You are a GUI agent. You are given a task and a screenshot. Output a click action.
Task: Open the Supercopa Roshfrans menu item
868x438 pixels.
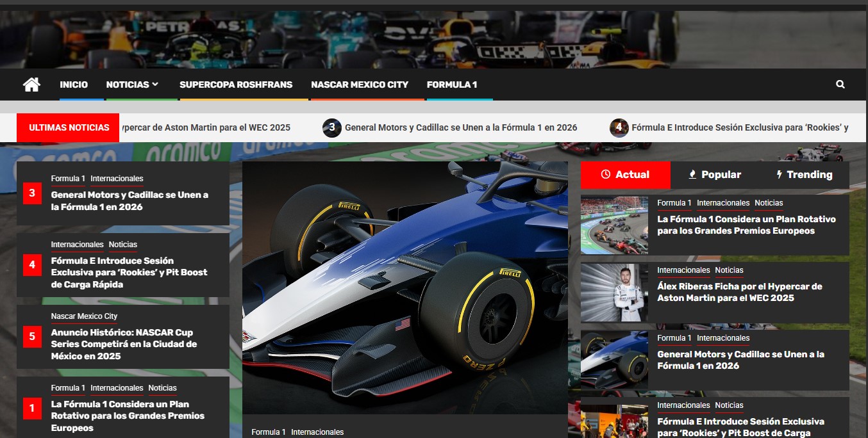pos(235,85)
